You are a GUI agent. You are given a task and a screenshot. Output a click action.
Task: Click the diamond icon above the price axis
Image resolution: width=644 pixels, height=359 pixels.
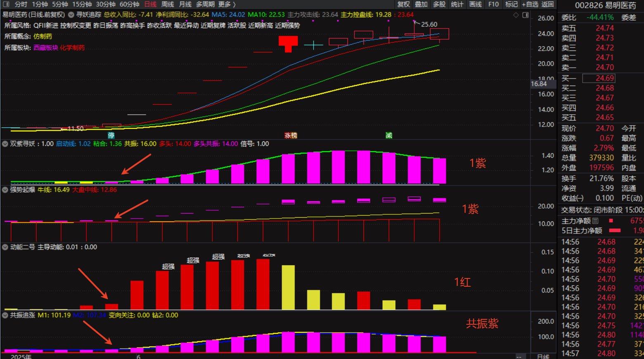516,15
